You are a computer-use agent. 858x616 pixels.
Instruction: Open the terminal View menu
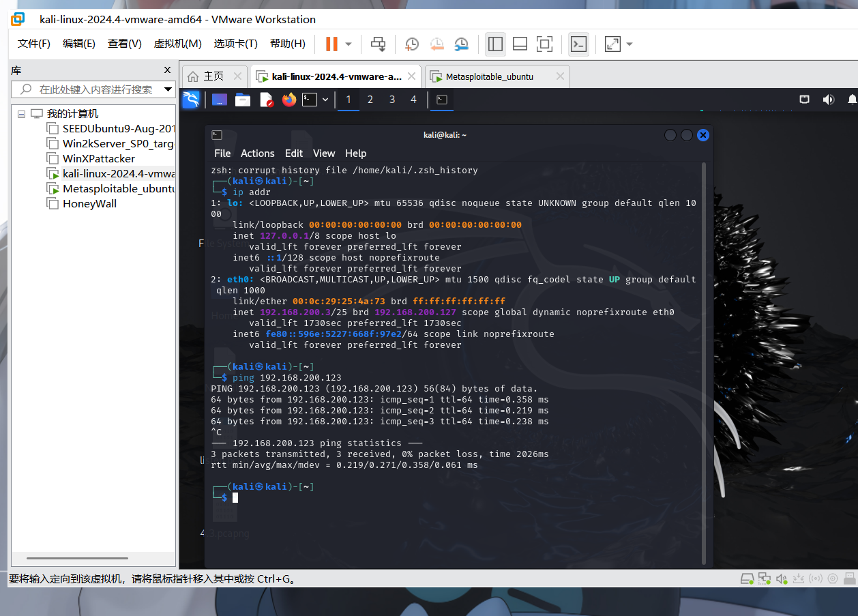coord(324,153)
